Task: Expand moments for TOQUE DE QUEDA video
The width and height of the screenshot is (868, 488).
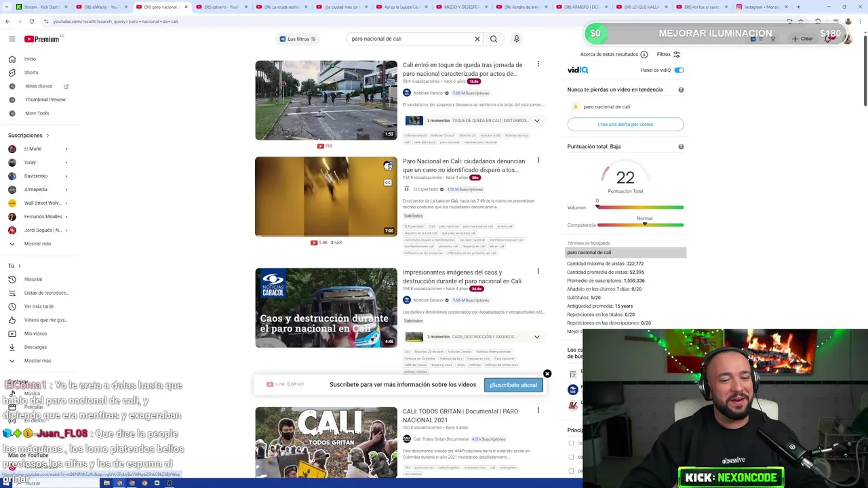Action: pyautogui.click(x=536, y=121)
